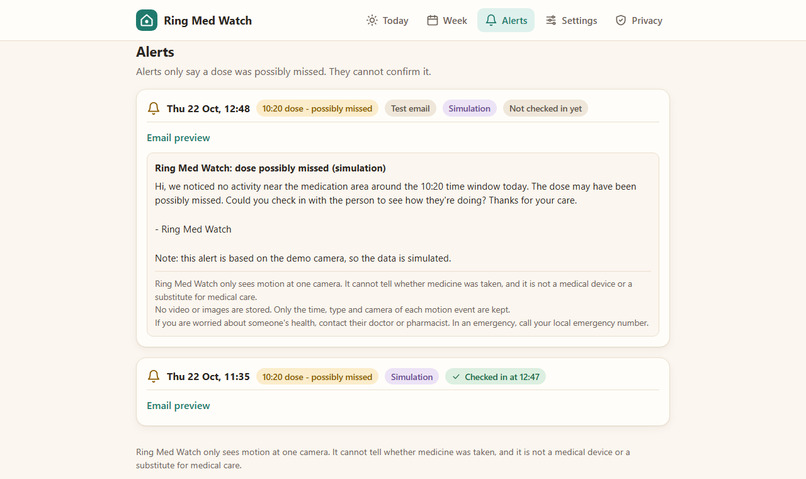Click the bell icon on 11:35 alert
Screen dimensions: 806x479
pyautogui.click(x=153, y=376)
